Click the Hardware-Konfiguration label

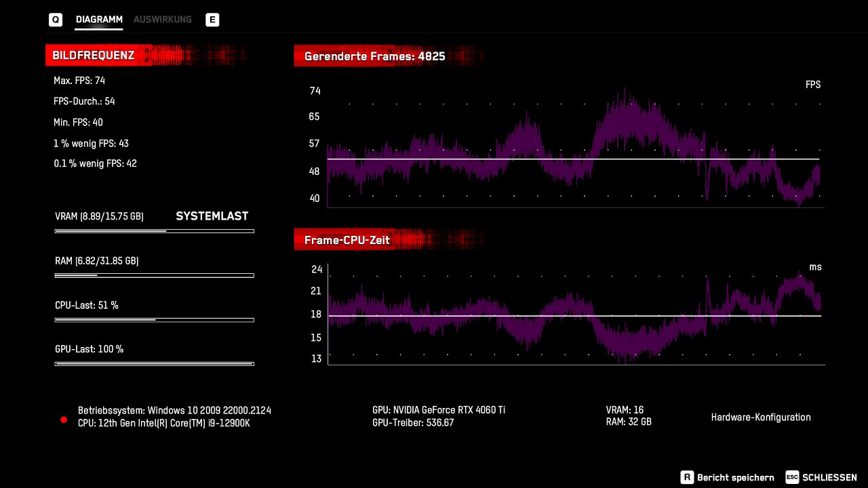click(x=761, y=418)
